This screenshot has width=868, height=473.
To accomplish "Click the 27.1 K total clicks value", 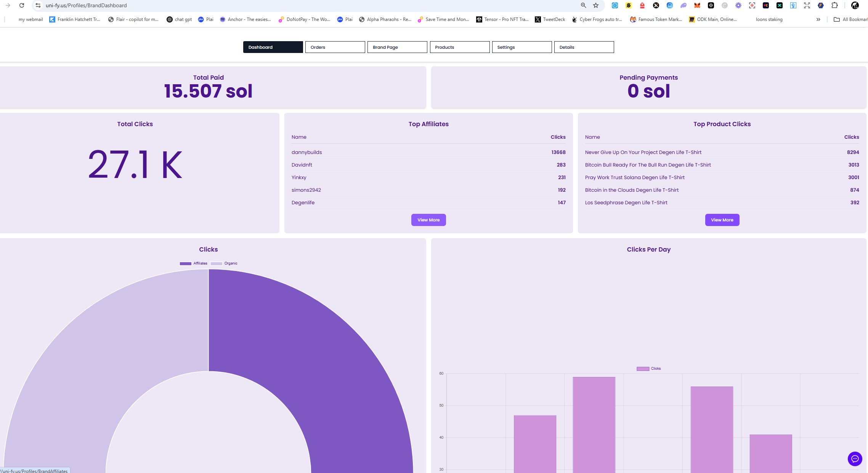I will (x=135, y=164).
